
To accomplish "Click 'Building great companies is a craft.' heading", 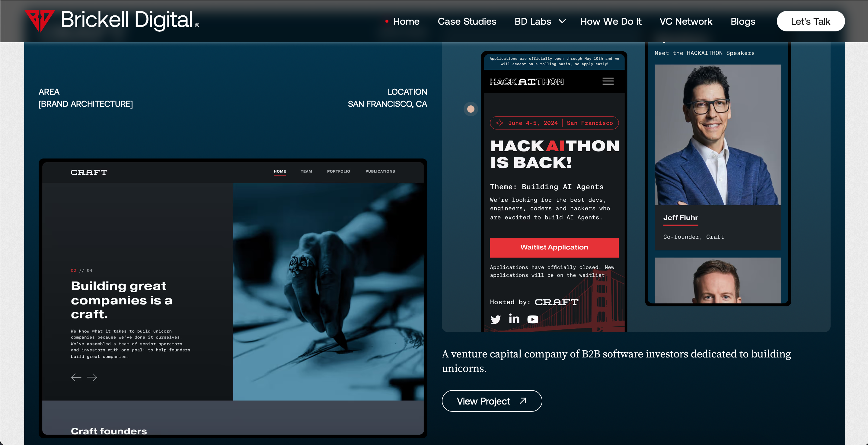I will (122, 300).
